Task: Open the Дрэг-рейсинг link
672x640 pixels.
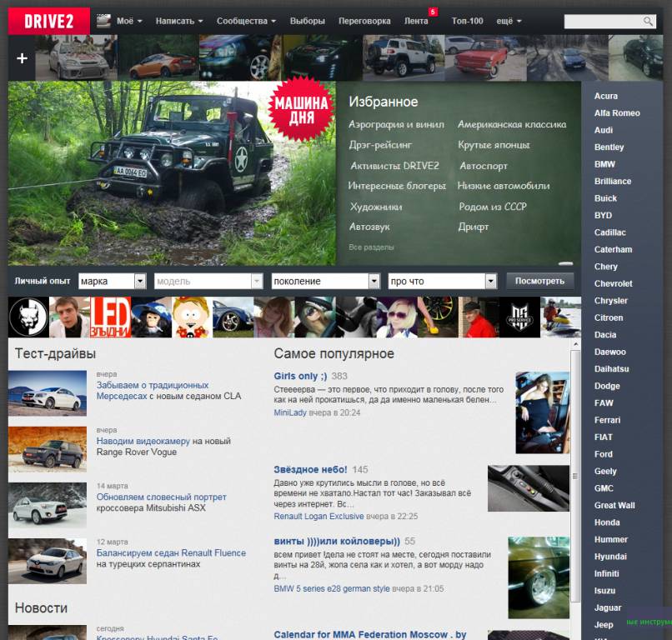Action: pos(380,145)
